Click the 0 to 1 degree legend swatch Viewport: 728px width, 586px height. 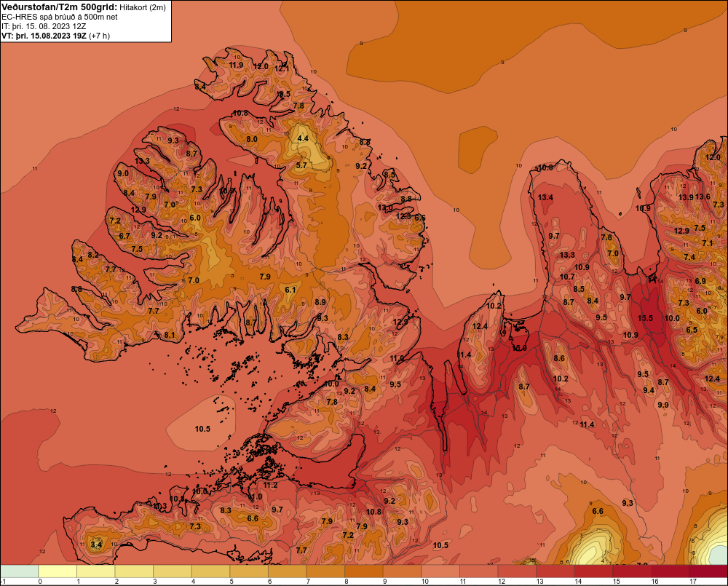tap(58, 571)
